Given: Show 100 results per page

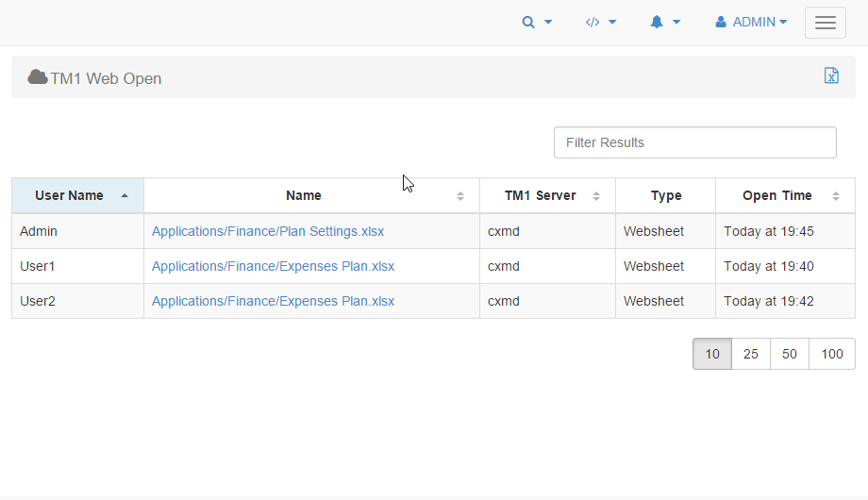Looking at the screenshot, I should tap(832, 354).
